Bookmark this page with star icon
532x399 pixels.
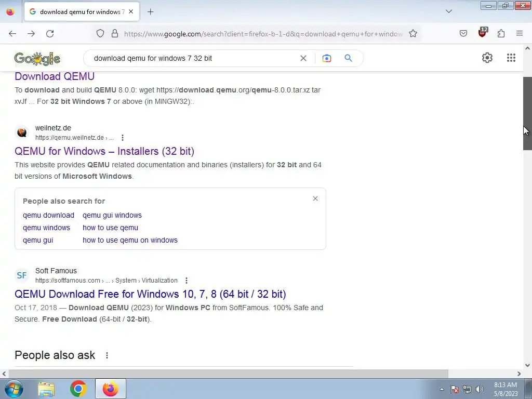click(413, 34)
